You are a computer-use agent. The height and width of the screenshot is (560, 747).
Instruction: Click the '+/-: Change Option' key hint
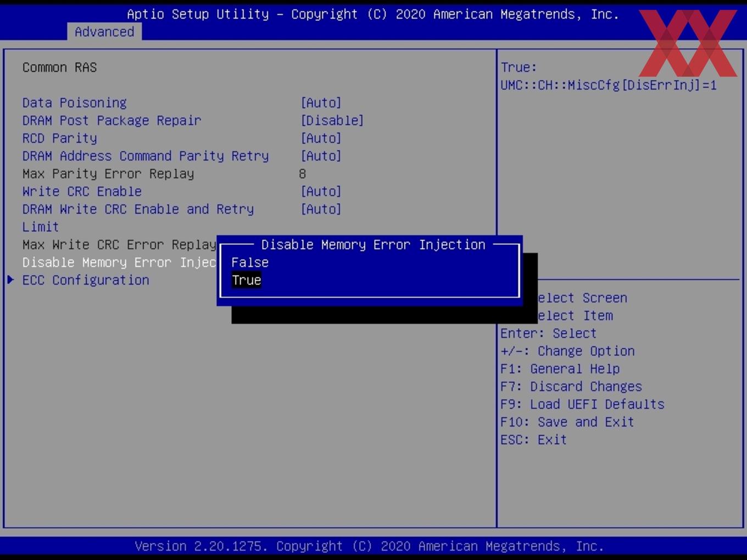pos(567,351)
